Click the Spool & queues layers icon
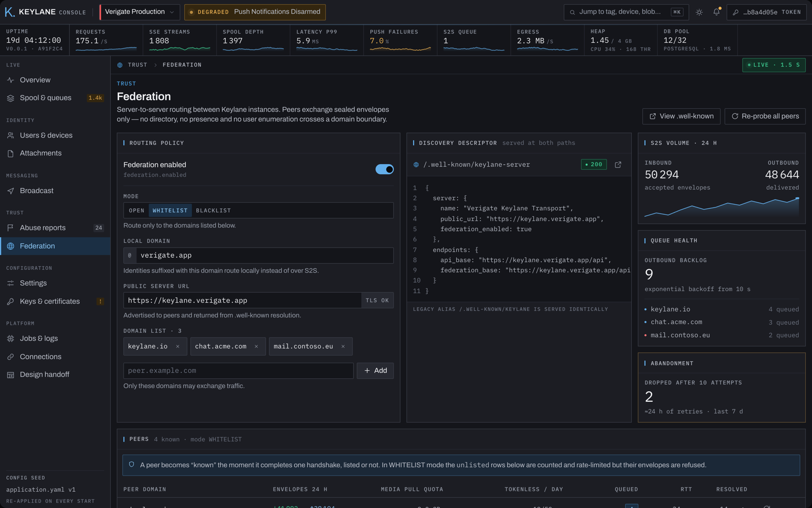The height and width of the screenshot is (508, 812). (x=11, y=98)
